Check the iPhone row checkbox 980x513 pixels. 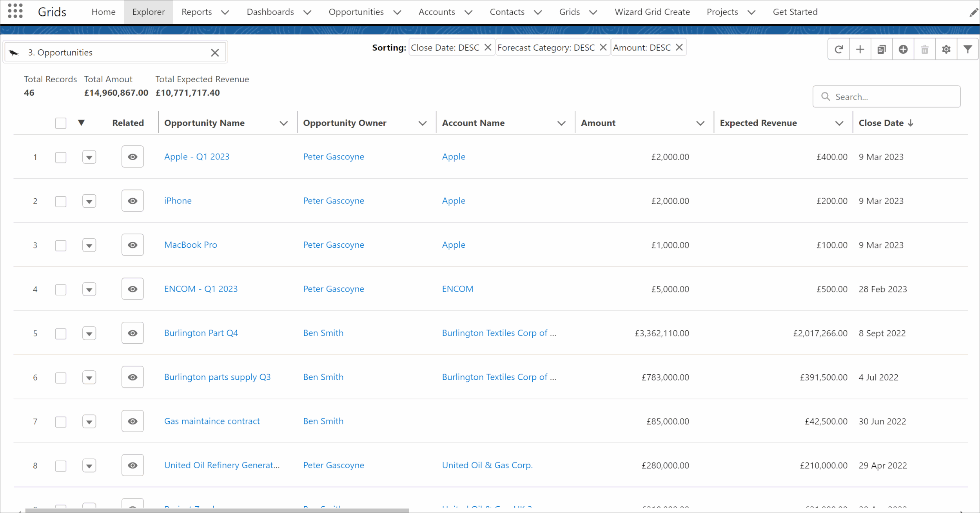pos(61,201)
